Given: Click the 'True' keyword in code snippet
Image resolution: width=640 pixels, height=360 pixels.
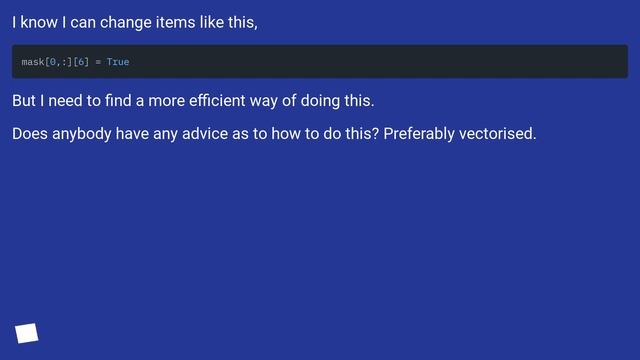Looking at the screenshot, I should point(118,62).
